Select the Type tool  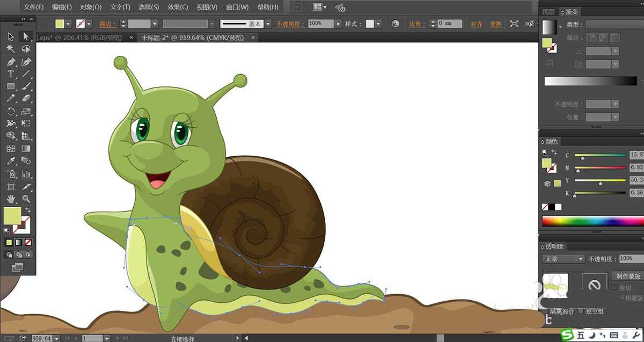click(x=11, y=74)
